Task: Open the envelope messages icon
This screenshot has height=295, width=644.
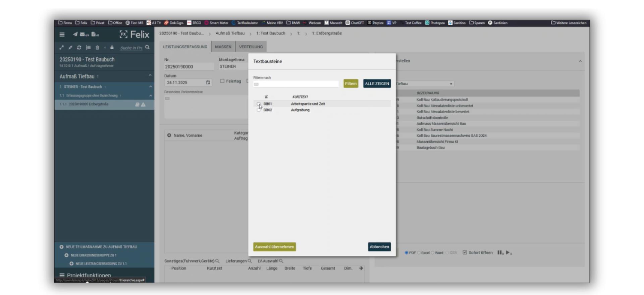Action: point(83,34)
